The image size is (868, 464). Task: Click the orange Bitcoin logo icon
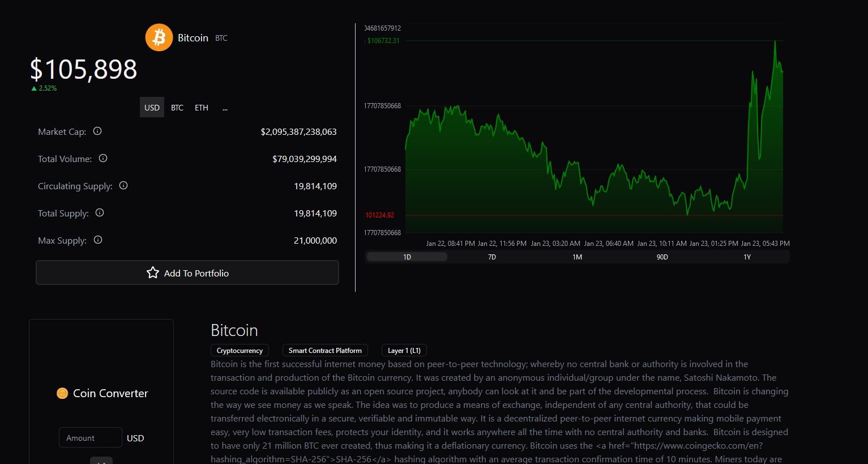[x=159, y=37]
